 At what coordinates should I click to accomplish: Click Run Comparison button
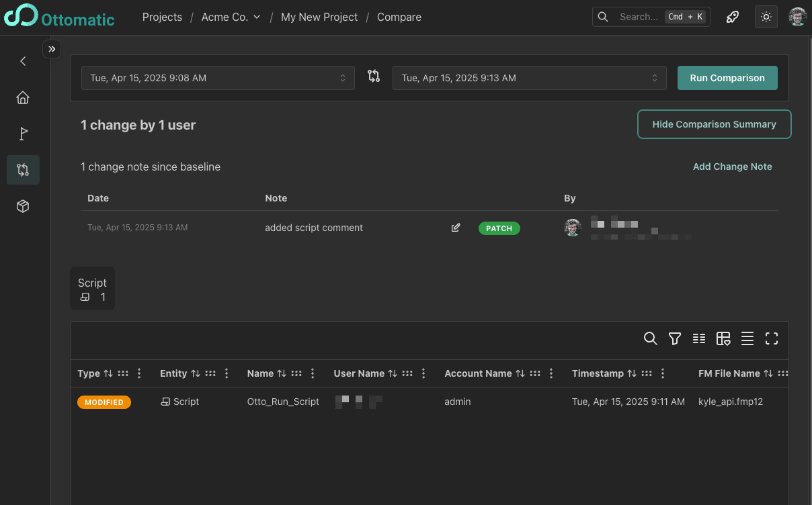(727, 78)
